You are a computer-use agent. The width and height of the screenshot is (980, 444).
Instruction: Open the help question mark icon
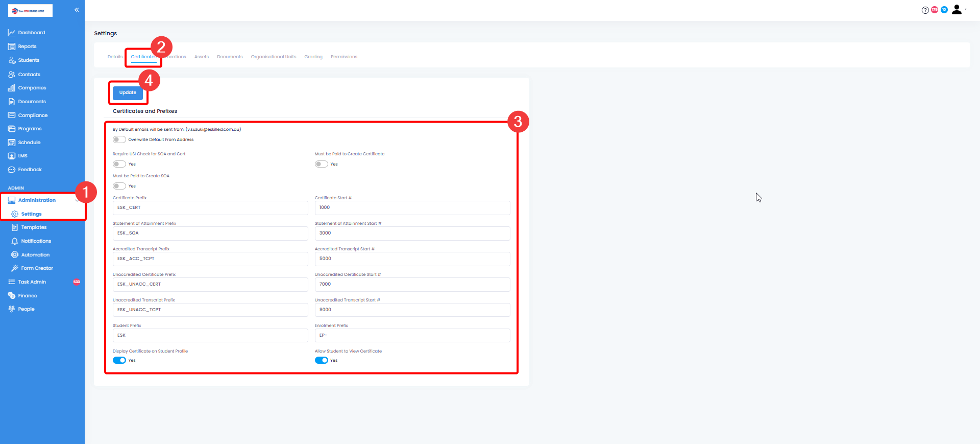(925, 10)
